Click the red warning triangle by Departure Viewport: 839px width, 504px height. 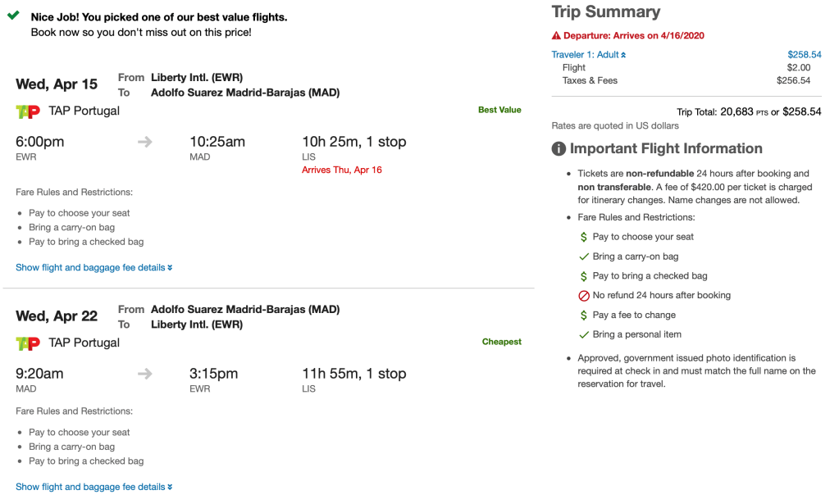coord(556,36)
